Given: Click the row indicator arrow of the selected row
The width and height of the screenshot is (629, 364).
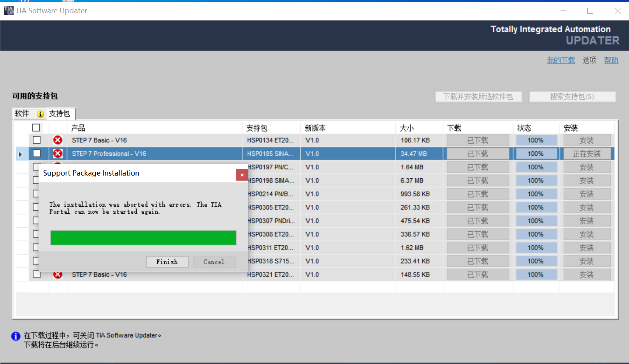Looking at the screenshot, I should (x=20, y=154).
